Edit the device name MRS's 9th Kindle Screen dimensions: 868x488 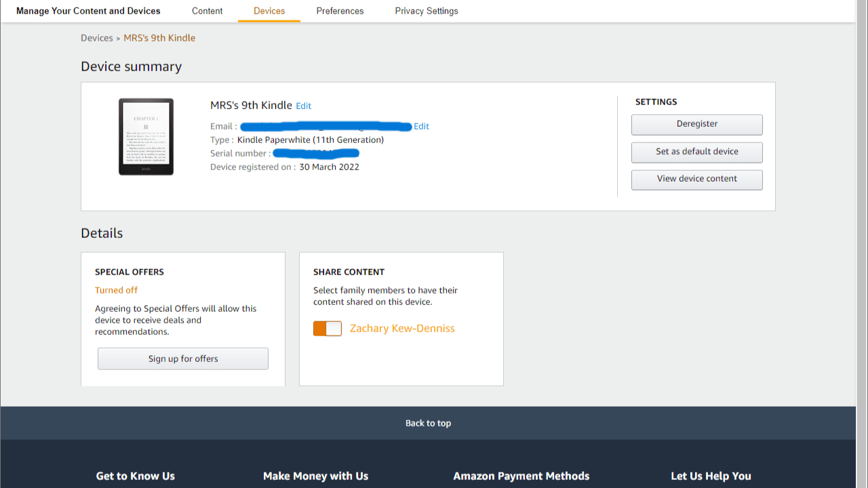304,106
